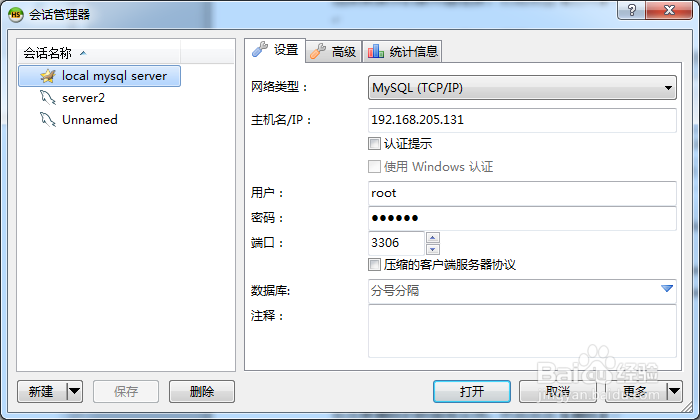700x420 pixels.
Task: Increase port with the up stepper arrow
Action: (x=433, y=237)
